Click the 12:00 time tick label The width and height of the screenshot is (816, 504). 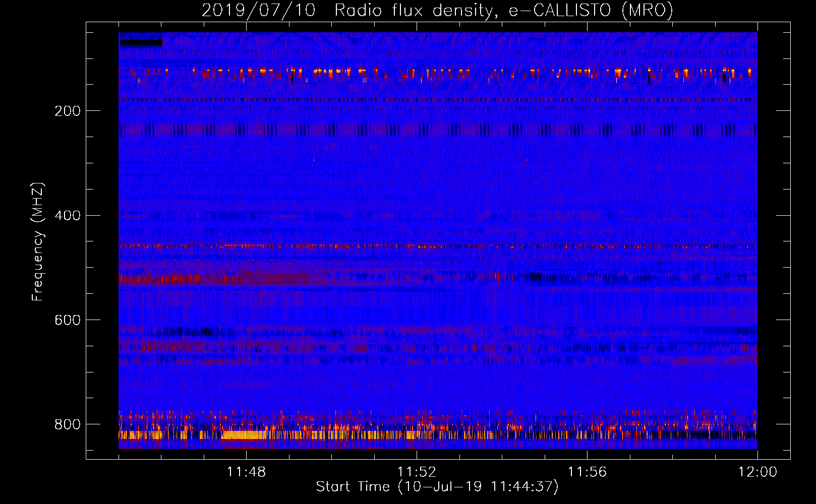tap(757, 472)
